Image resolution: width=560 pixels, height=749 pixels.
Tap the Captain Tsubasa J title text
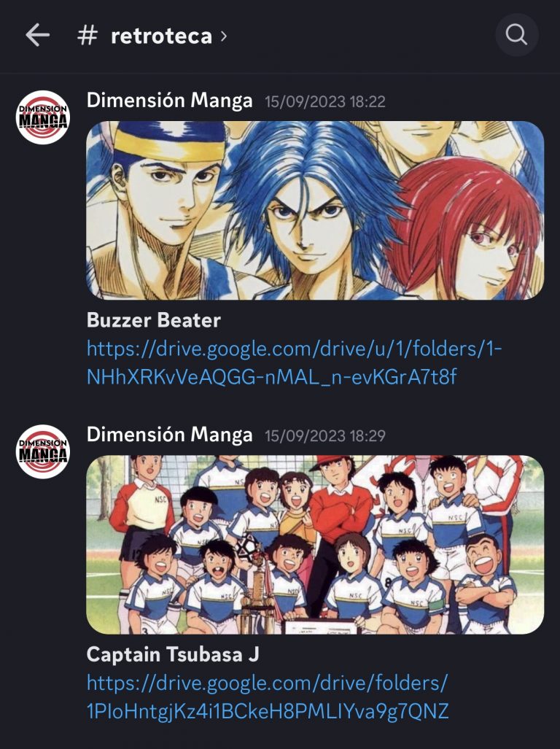[173, 654]
